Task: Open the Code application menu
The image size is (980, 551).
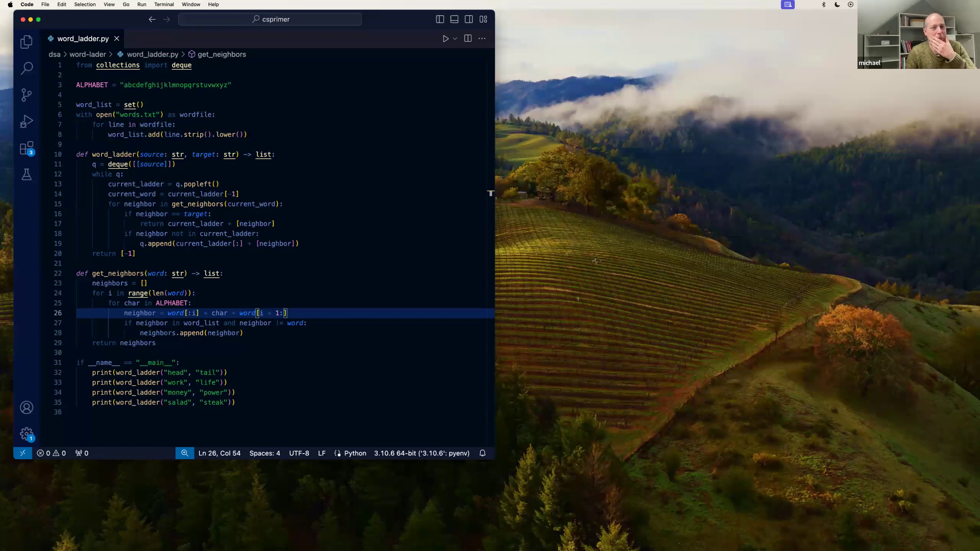Action: click(x=27, y=5)
